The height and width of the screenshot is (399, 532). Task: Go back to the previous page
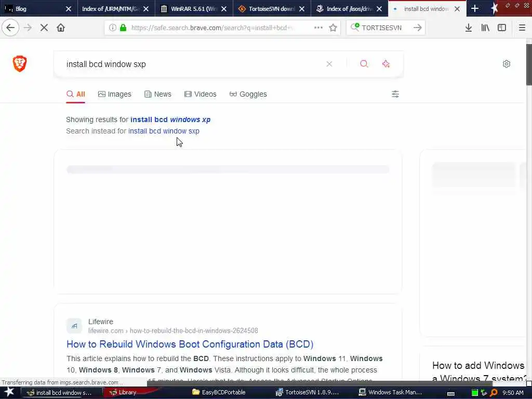[x=10, y=28]
